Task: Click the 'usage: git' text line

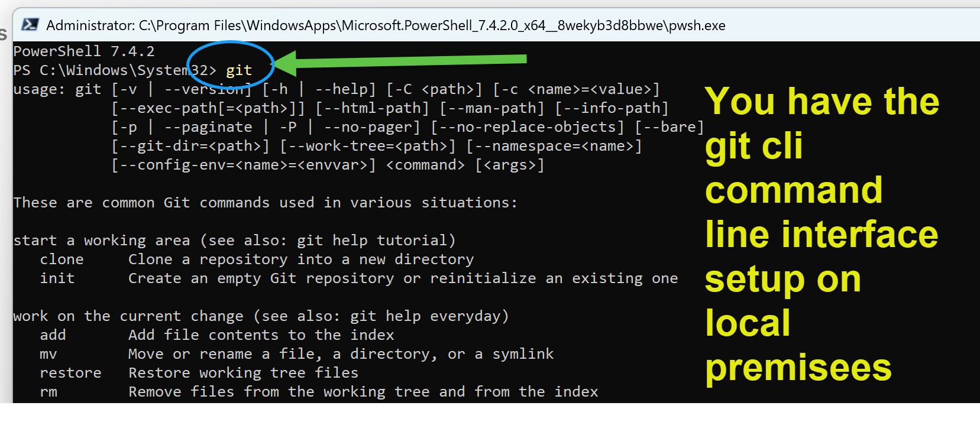Action: pos(57,89)
